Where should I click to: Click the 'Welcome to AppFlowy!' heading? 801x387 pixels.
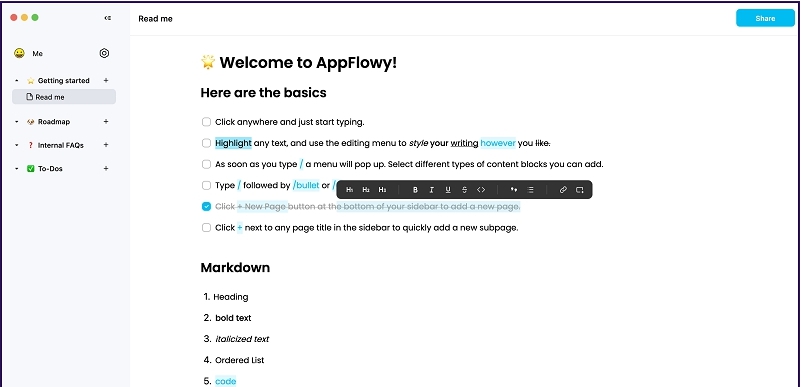308,63
